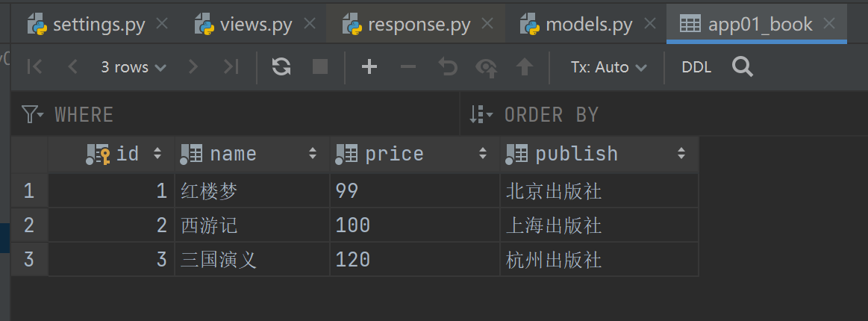
Task: Switch to the settings.py tab
Action: pyautogui.click(x=99, y=25)
